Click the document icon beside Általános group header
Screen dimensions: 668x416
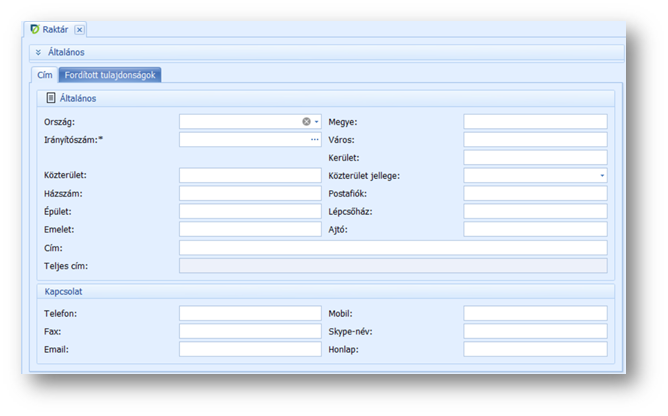(x=51, y=99)
